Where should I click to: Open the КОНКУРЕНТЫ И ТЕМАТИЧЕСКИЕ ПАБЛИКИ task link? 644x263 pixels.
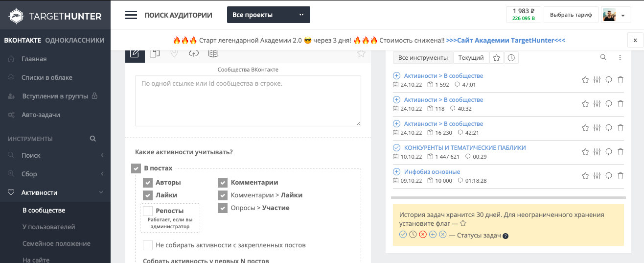pos(465,147)
